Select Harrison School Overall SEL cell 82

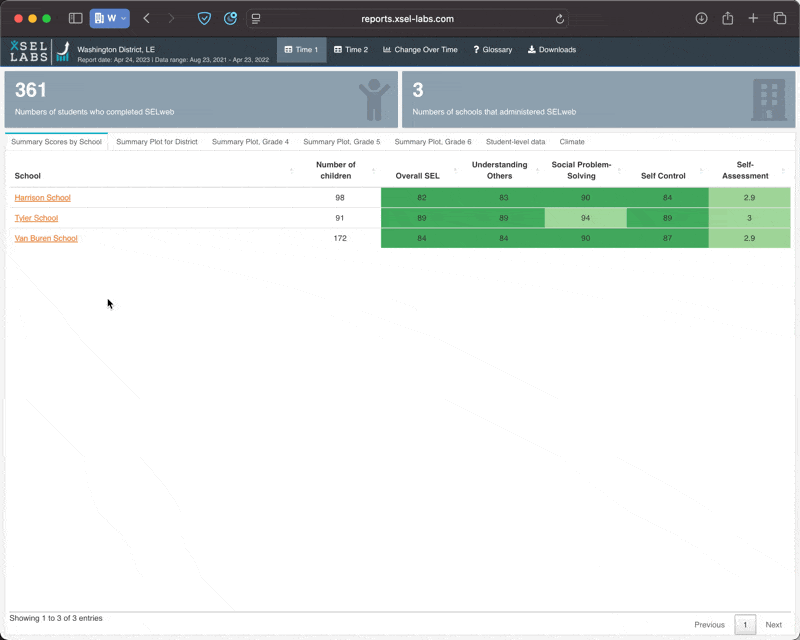tap(422, 198)
